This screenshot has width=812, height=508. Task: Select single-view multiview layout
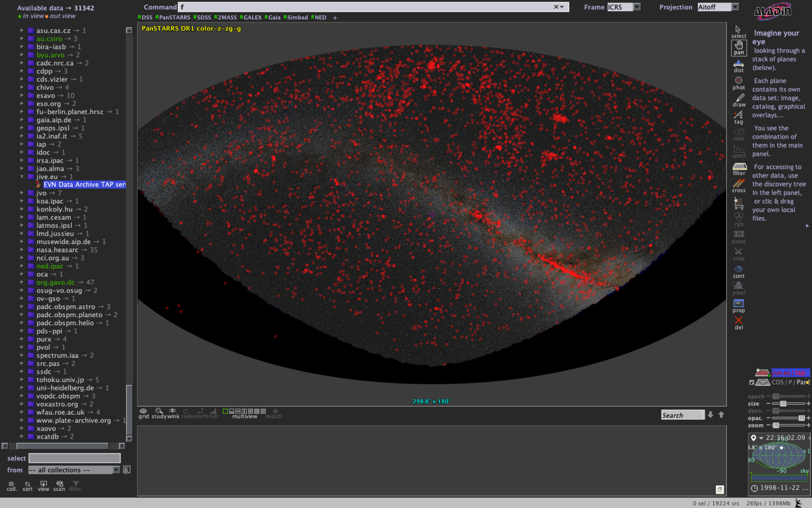(x=225, y=411)
